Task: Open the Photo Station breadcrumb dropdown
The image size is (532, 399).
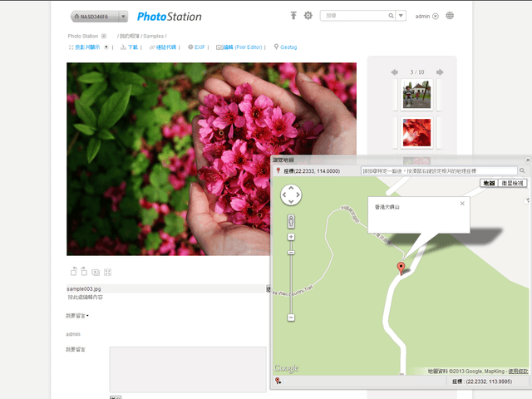Action: pos(104,36)
